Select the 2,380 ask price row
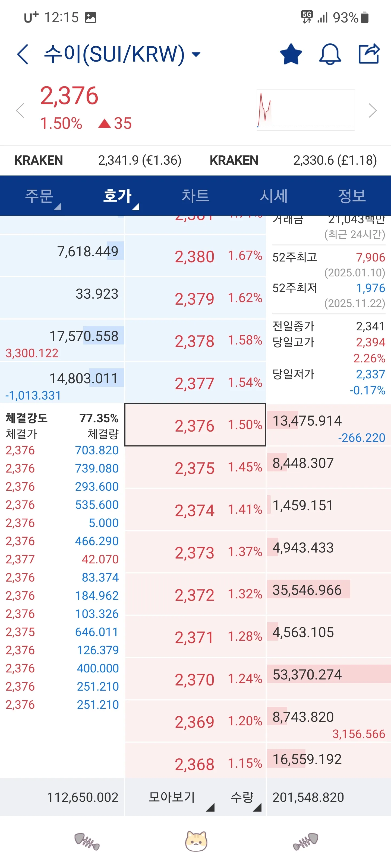Image resolution: width=391 pixels, height=868 pixels. 195,256
